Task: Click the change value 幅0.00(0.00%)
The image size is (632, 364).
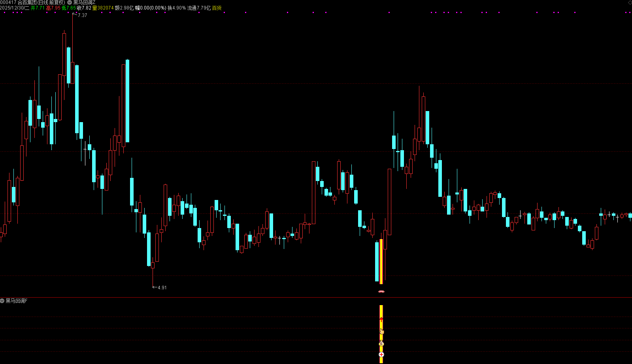Action: point(151,8)
